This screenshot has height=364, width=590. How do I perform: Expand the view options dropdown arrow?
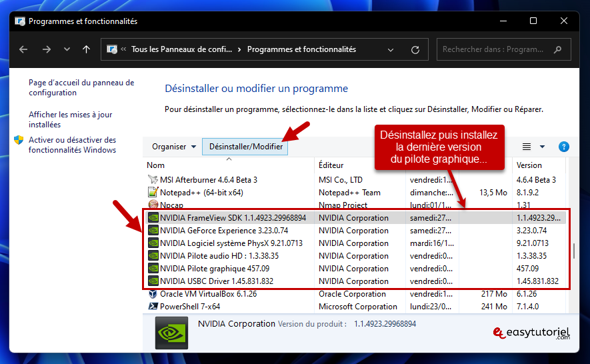[542, 147]
